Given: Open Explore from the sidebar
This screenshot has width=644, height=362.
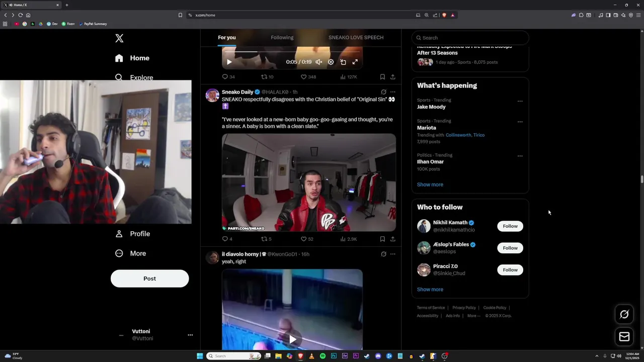Looking at the screenshot, I should (x=134, y=77).
